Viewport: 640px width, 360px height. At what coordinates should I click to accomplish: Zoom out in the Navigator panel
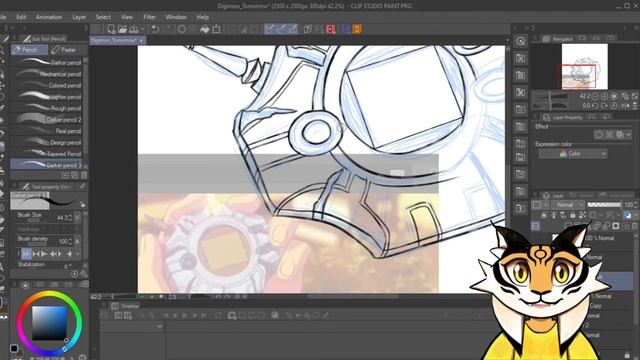coord(595,96)
